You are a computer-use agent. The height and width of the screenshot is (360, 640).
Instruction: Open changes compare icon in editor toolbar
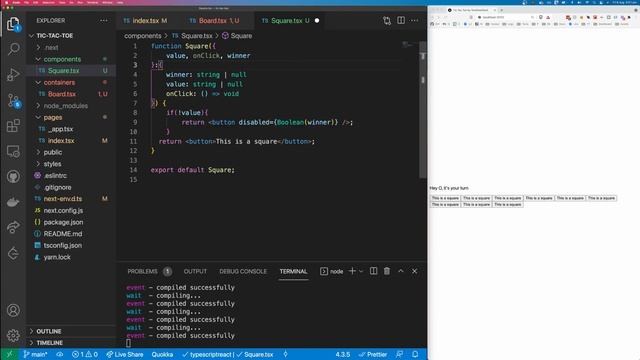pos(387,20)
